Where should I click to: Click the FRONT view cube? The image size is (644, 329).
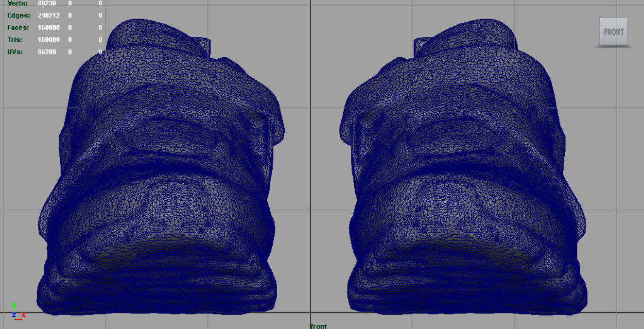[613, 32]
